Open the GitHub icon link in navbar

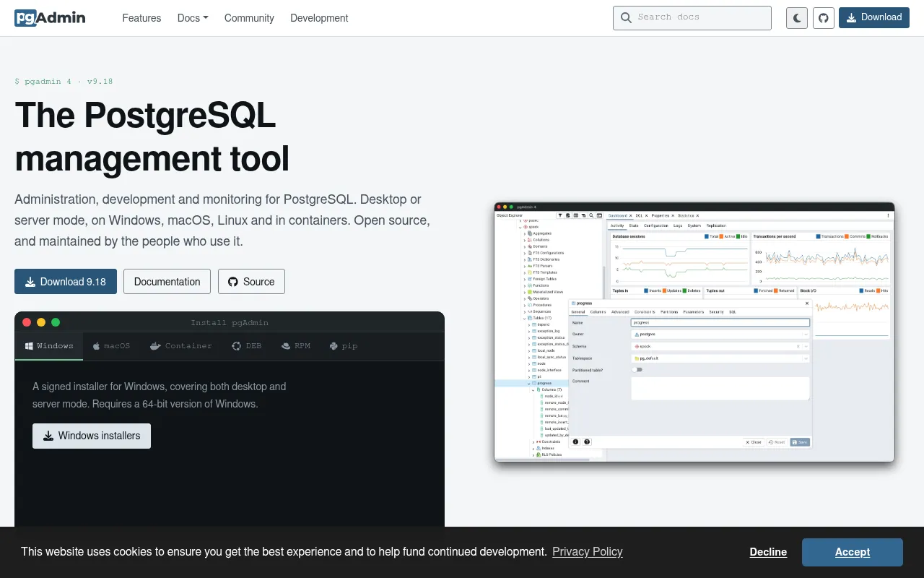(824, 18)
